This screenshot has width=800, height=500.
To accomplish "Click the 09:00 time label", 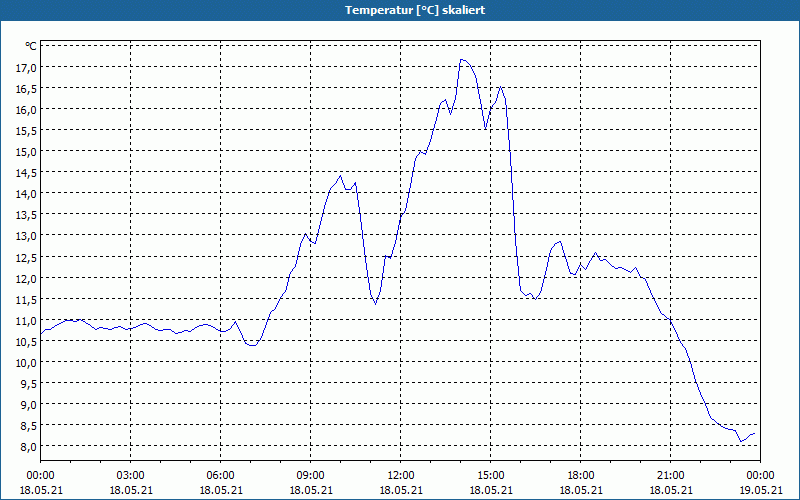I will click(x=311, y=475).
